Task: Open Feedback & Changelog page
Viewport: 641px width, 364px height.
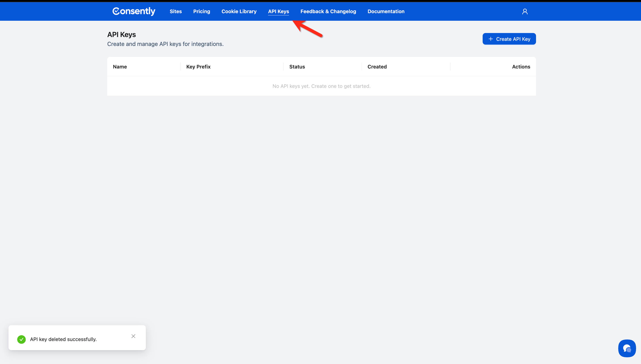Action: [x=328, y=12]
